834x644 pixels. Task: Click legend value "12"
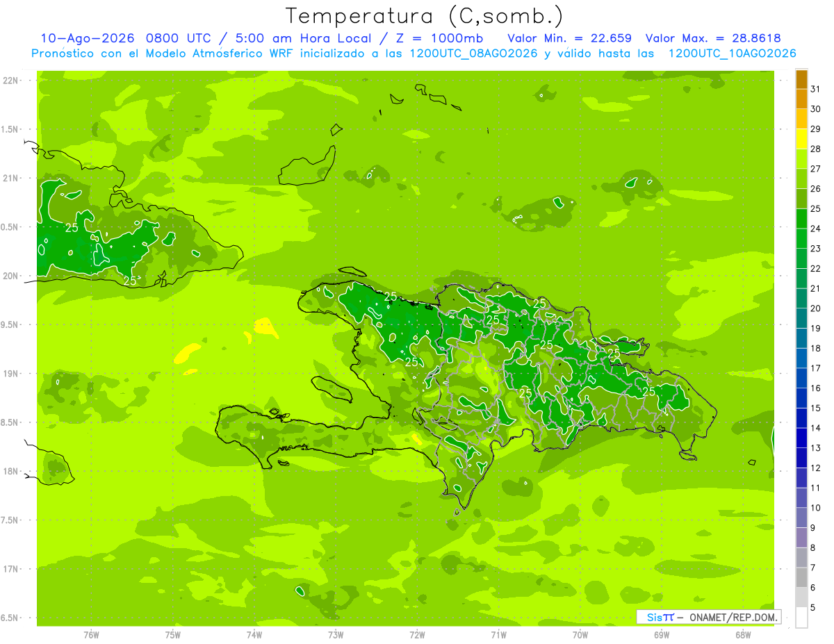pyautogui.click(x=815, y=468)
